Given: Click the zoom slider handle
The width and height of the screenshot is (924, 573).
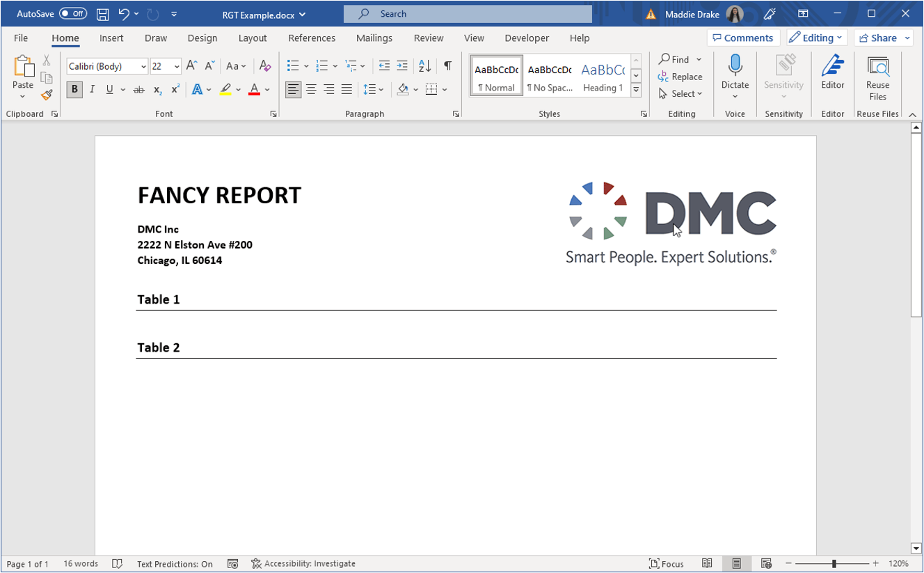Looking at the screenshot, I should (834, 563).
